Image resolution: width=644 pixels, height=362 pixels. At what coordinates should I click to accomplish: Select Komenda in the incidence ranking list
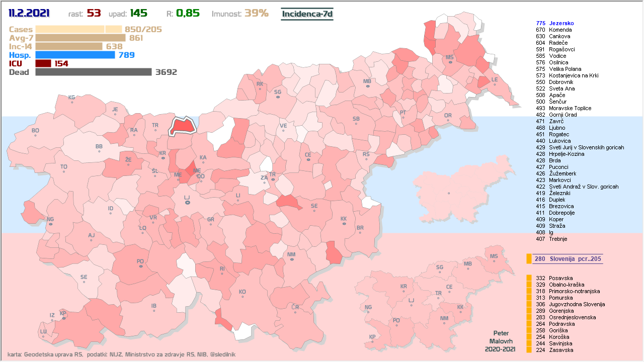point(560,30)
